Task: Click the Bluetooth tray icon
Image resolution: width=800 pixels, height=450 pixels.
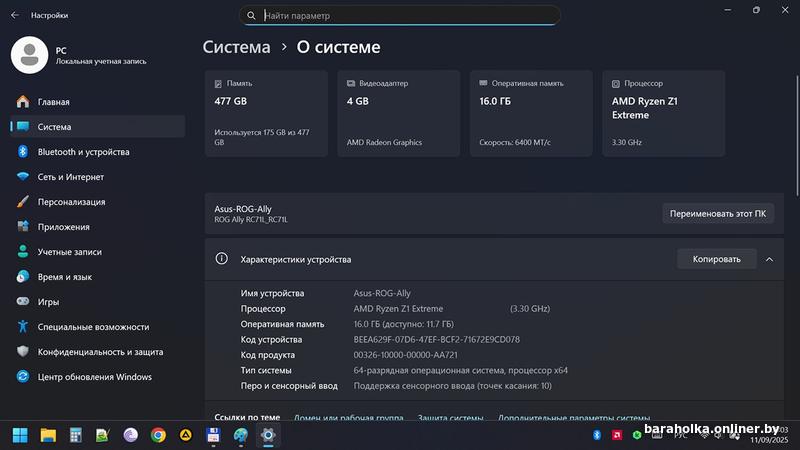Action: [x=597, y=435]
